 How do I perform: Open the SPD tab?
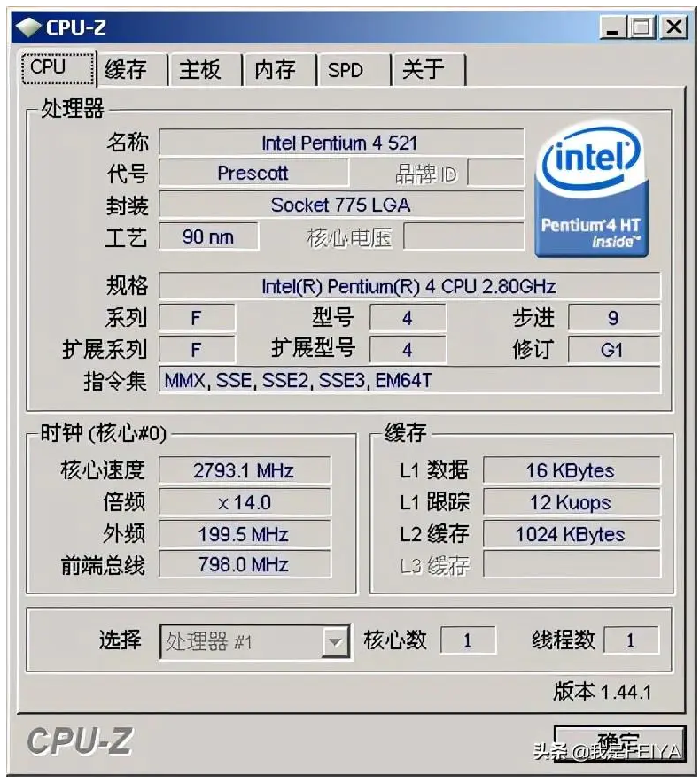(346, 69)
